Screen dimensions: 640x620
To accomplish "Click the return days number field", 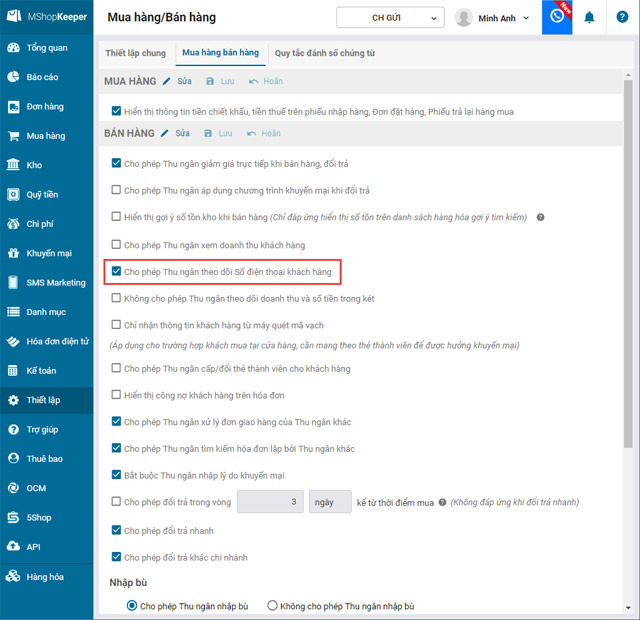I will point(270,502).
